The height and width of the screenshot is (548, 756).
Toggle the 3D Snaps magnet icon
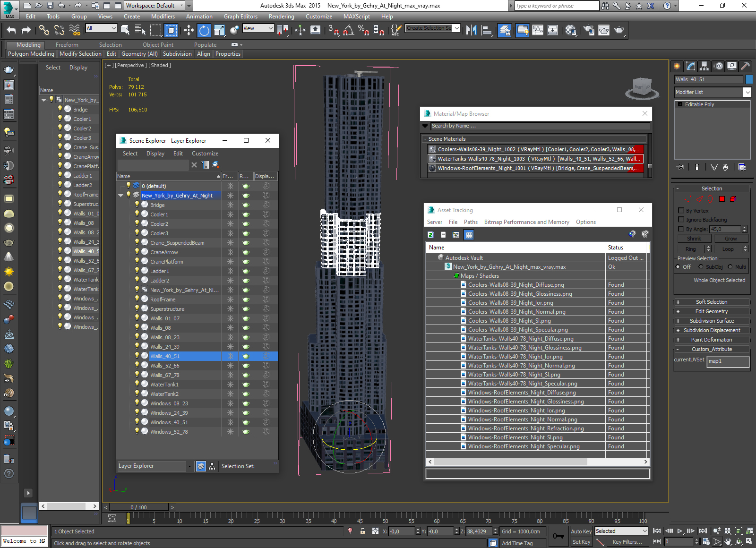(x=334, y=30)
